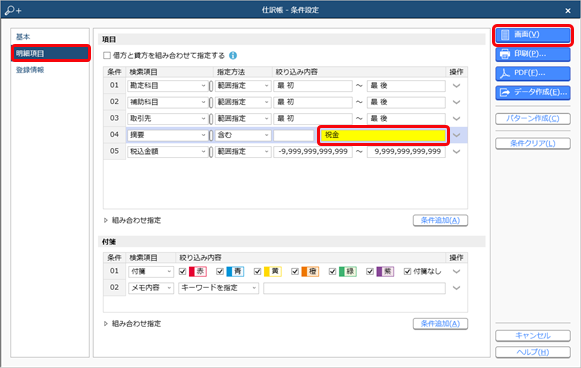Viewport: 581px width, 368px height.
Task: Open 範囲指定 method dropdown in row 05
Action: pyautogui.click(x=243, y=152)
